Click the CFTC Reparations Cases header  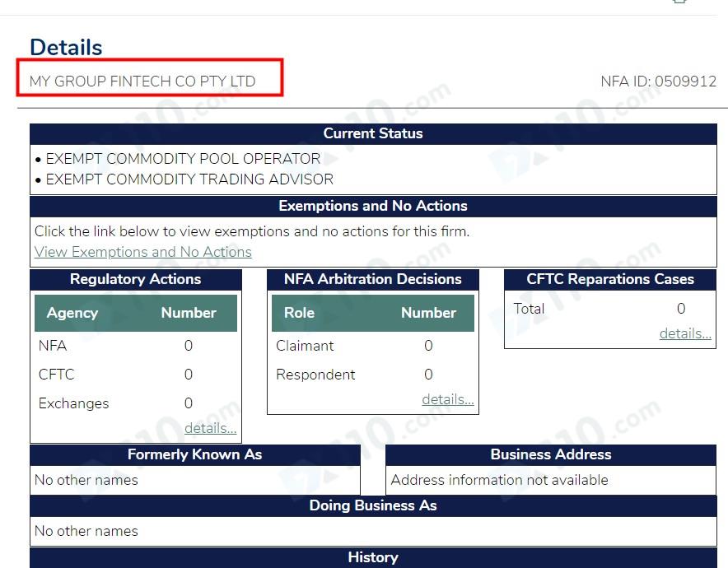pos(610,279)
